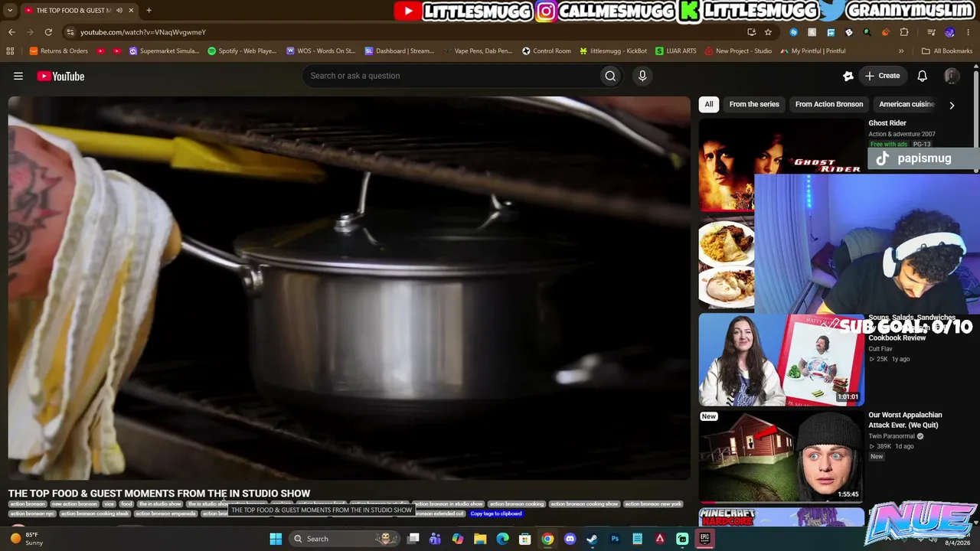980x551 pixels.
Task: Click the Windows taskbar Search box
Action: click(x=343, y=539)
